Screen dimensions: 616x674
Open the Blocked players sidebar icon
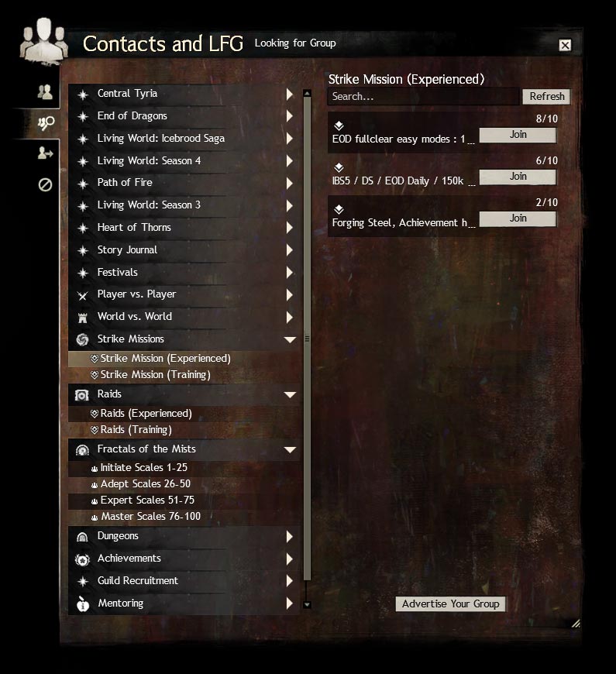pos(45,185)
